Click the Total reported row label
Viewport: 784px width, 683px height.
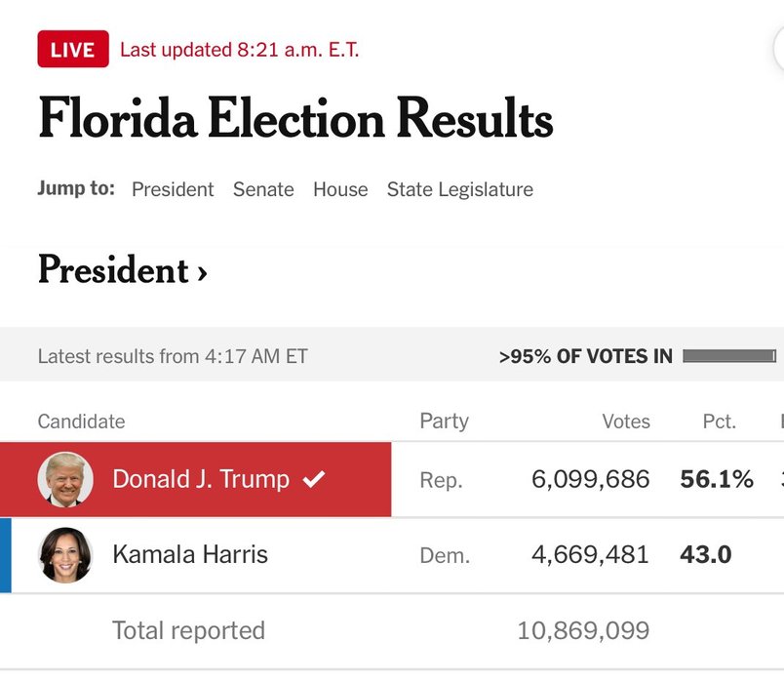[188, 631]
